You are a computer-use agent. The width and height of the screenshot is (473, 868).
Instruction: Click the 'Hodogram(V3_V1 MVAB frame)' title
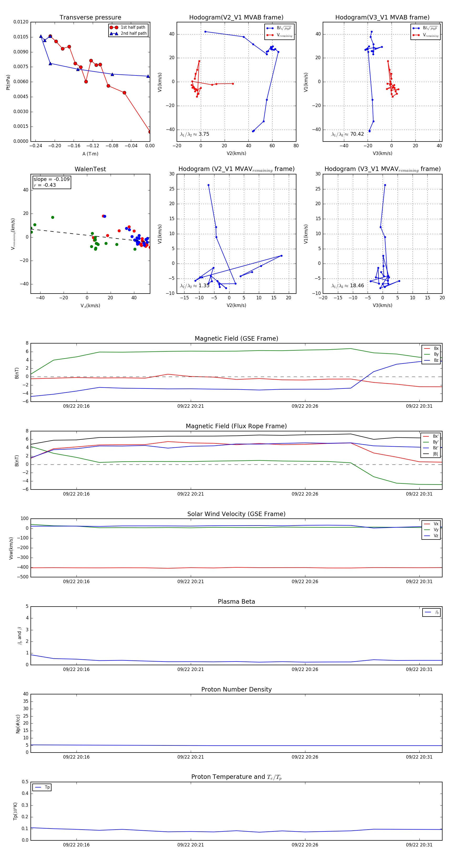[x=382, y=18]
